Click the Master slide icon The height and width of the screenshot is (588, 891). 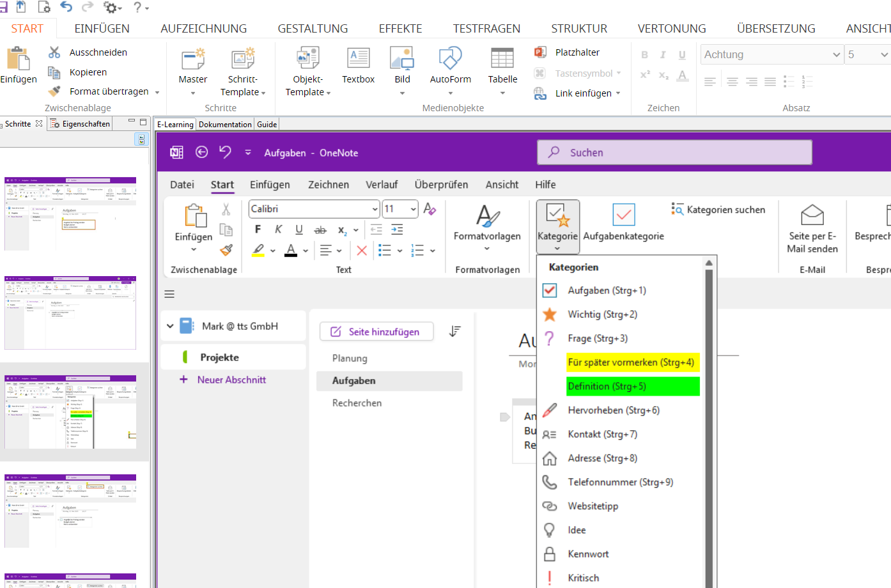click(193, 59)
